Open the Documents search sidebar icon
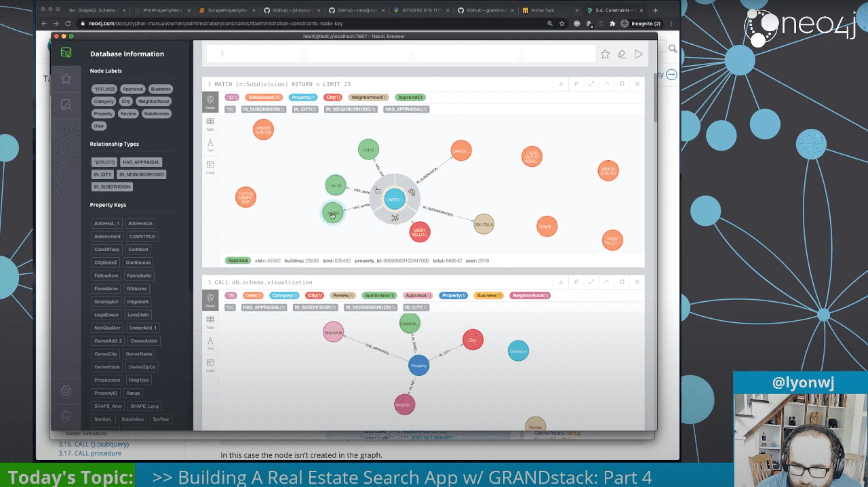 point(66,105)
